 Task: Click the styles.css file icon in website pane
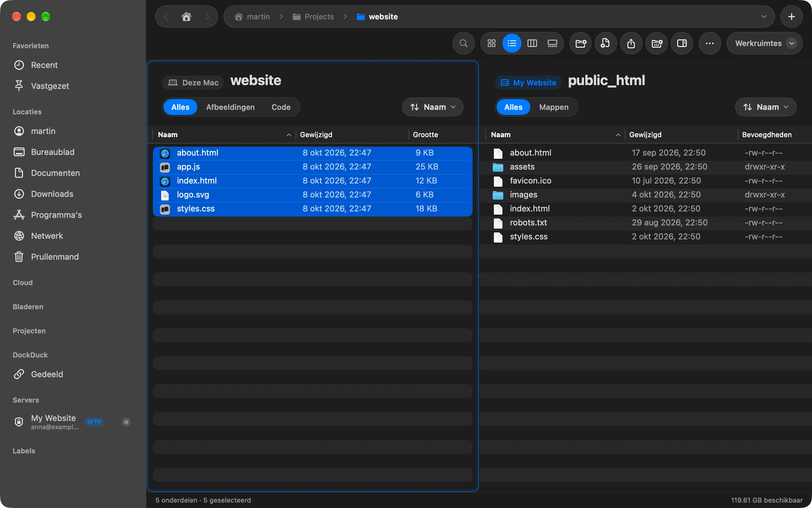165,209
